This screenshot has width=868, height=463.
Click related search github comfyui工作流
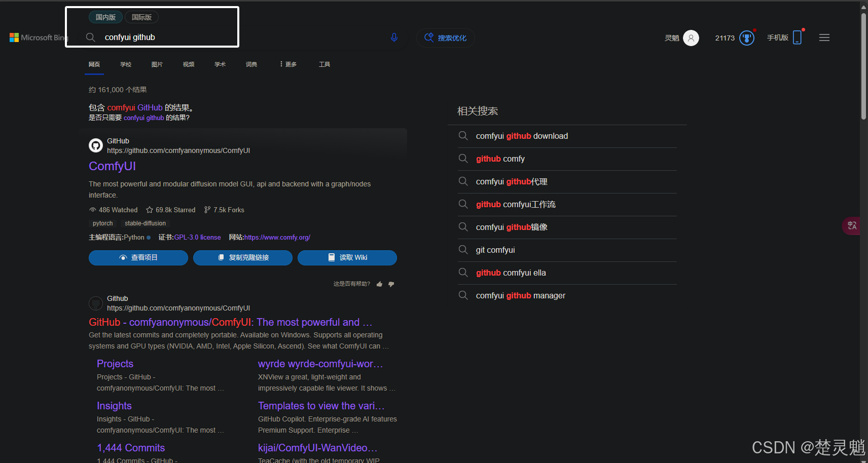(567, 205)
